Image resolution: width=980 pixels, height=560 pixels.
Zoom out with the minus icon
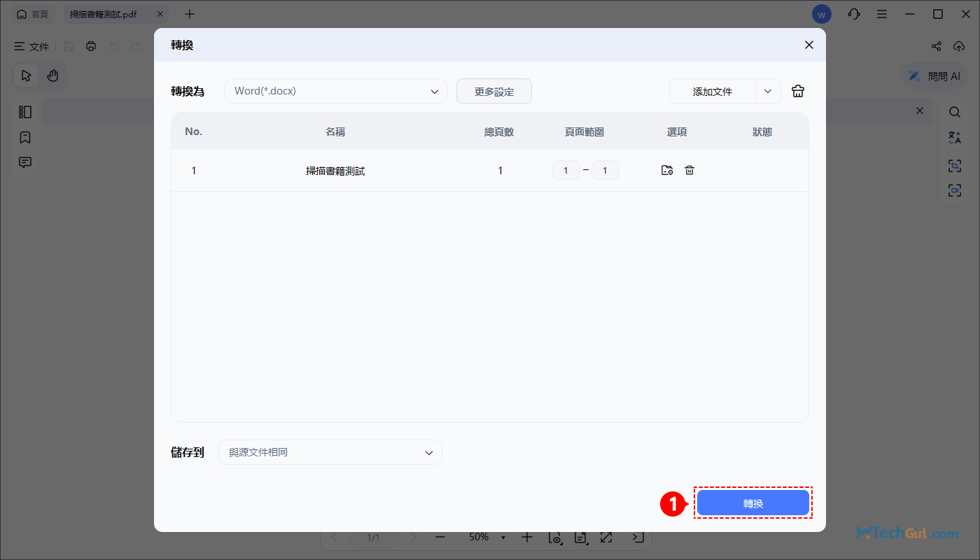(440, 538)
